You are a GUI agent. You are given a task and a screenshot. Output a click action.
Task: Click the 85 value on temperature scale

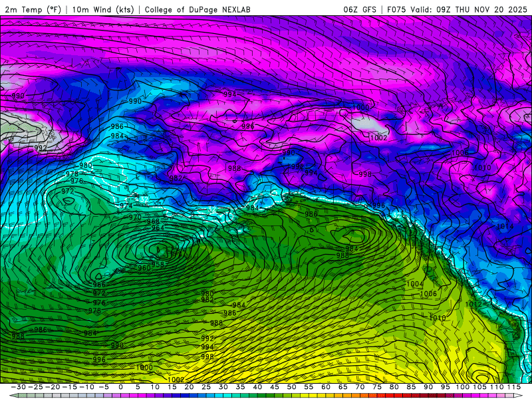(x=411, y=387)
